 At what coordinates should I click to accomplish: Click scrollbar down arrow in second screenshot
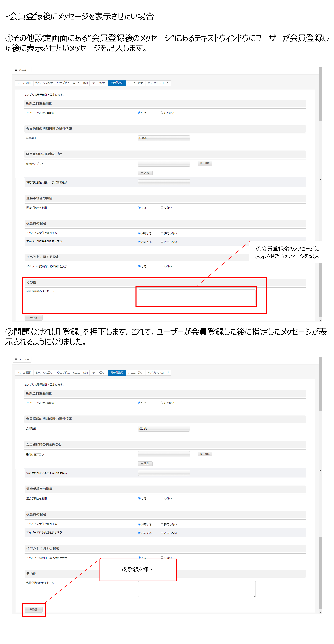click(x=320, y=613)
